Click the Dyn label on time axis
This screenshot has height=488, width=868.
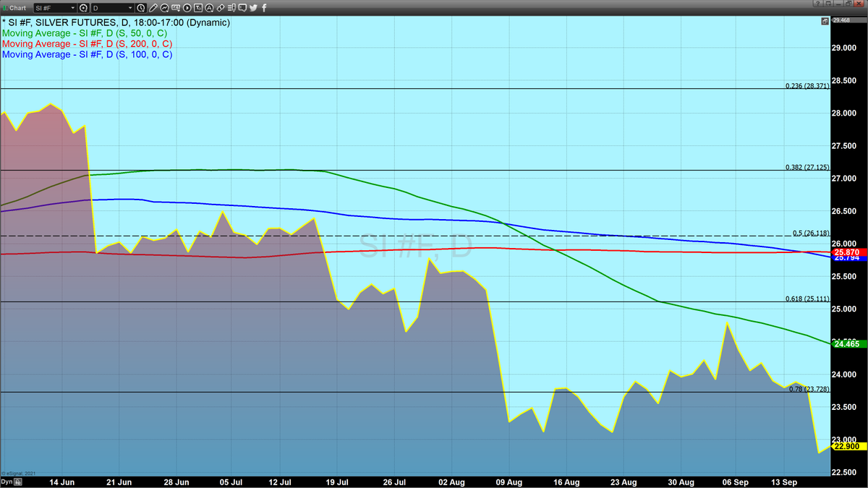point(7,481)
